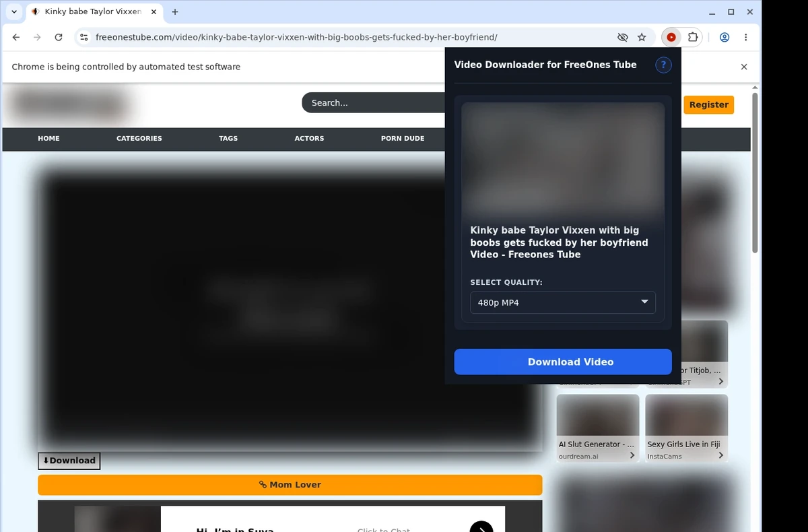Click the orange link bar under Download
Image resolution: width=808 pixels, height=532 pixels.
tap(290, 485)
